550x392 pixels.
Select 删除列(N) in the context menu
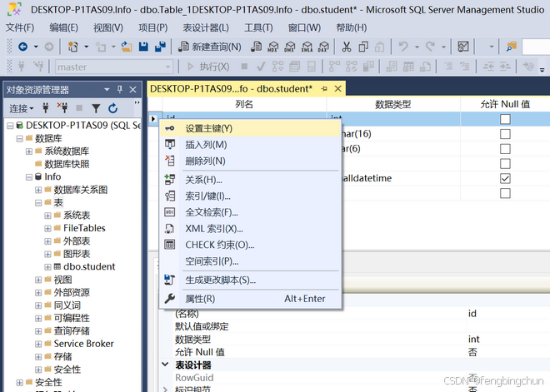[x=251, y=161]
